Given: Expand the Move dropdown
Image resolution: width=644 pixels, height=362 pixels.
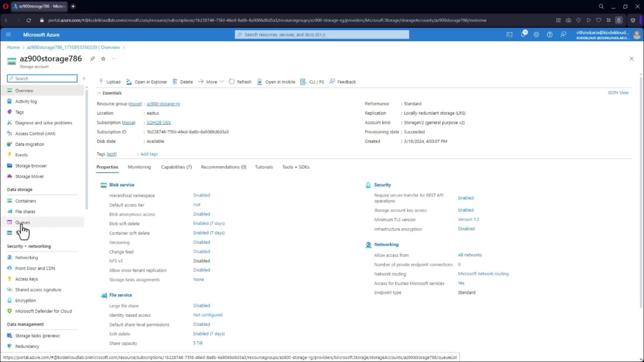Looking at the screenshot, I should (x=211, y=82).
